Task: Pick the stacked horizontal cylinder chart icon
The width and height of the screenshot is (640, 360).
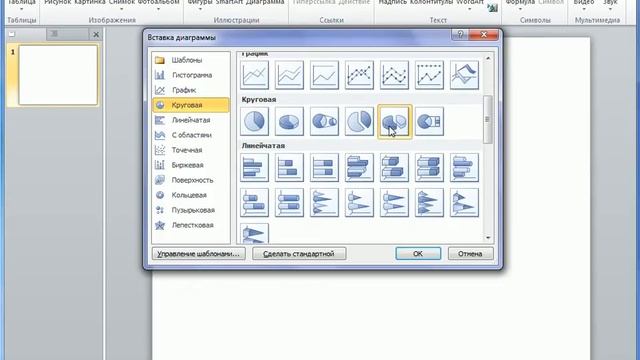Action: click(x=254, y=202)
